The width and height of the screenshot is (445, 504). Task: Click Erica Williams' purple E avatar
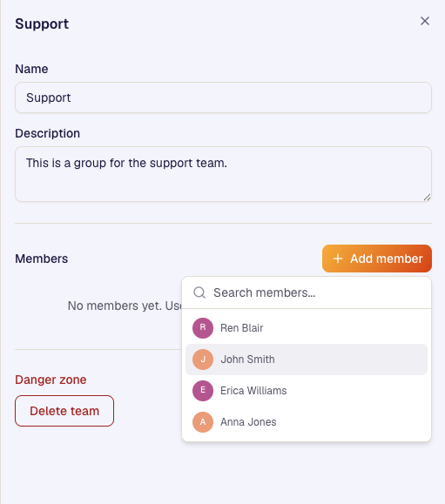[x=203, y=391]
